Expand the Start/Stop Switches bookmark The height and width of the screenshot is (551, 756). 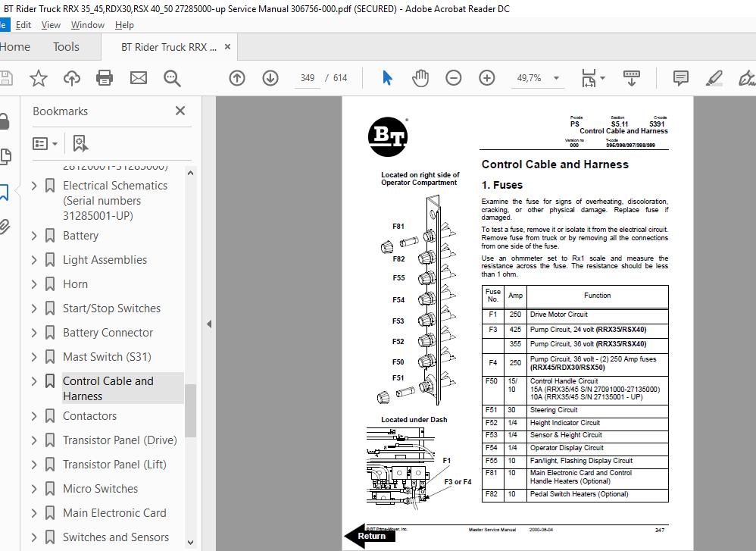pos(34,308)
